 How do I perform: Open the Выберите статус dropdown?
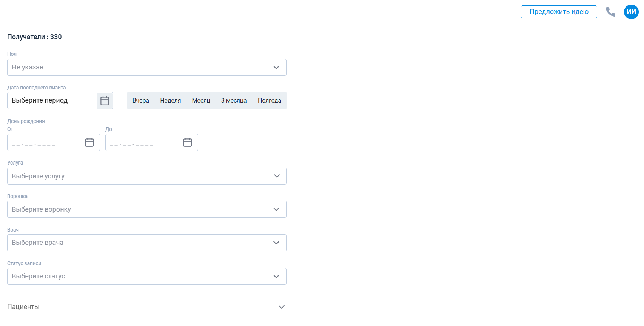pos(147,276)
